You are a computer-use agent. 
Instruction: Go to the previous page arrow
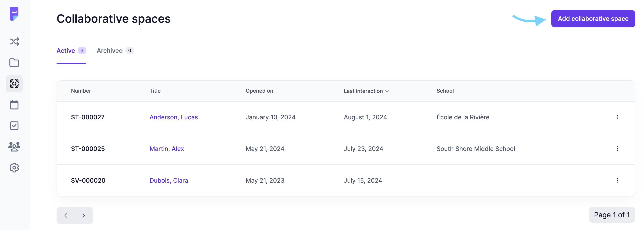point(66,216)
